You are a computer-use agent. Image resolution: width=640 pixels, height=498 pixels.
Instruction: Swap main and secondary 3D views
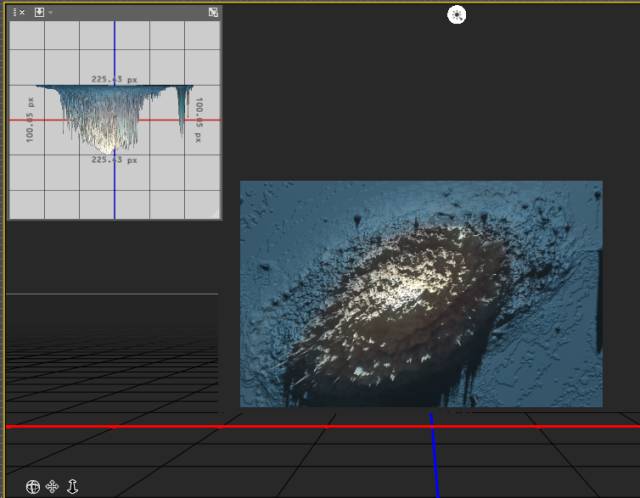tap(213, 12)
